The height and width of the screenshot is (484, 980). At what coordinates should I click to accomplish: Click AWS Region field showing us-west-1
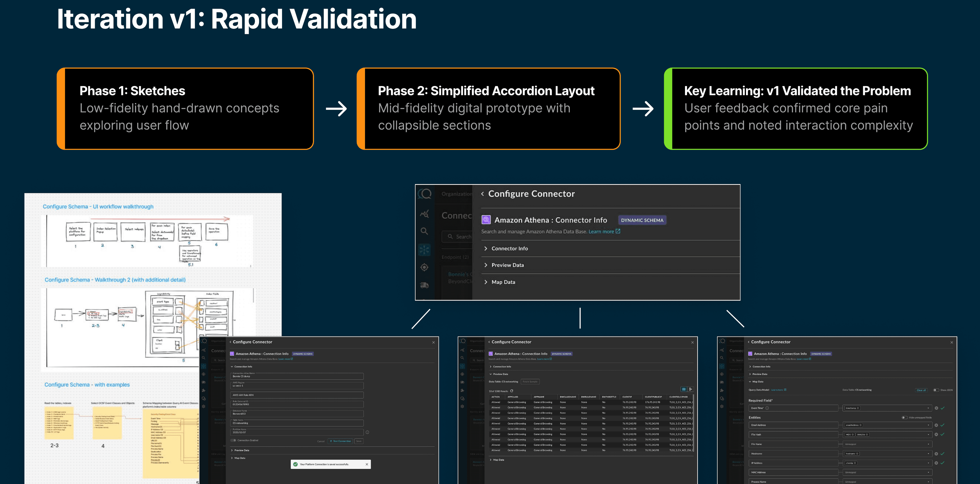(x=297, y=385)
